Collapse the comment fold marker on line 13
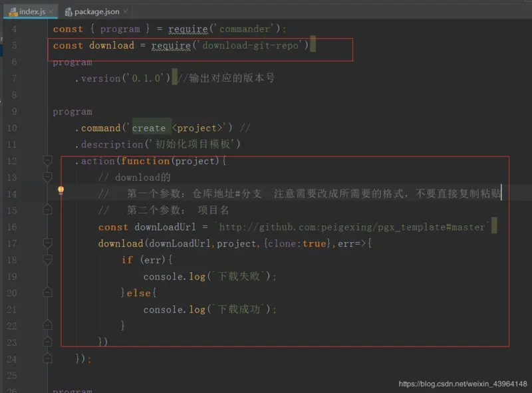 tap(47, 177)
